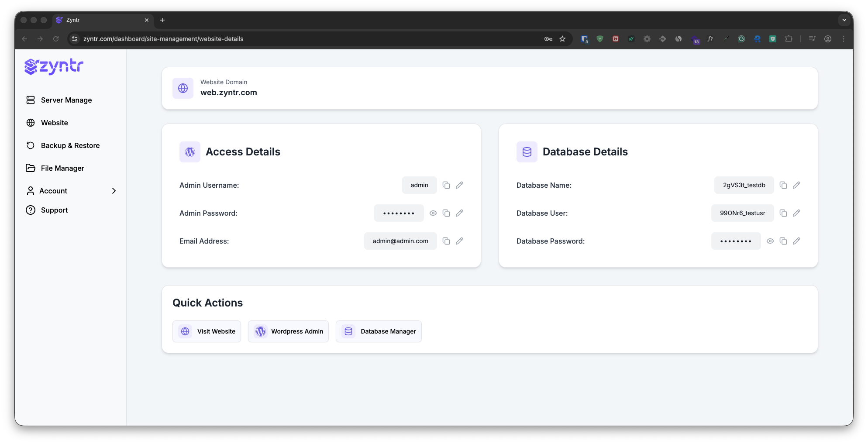The image size is (868, 444).
Task: Go back in browser history
Action: tap(24, 39)
